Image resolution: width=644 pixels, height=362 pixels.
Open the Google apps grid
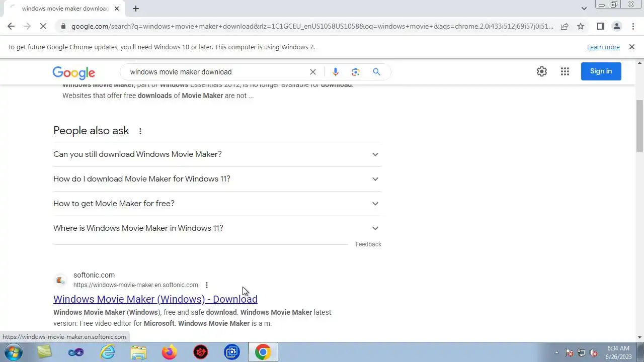pos(565,71)
